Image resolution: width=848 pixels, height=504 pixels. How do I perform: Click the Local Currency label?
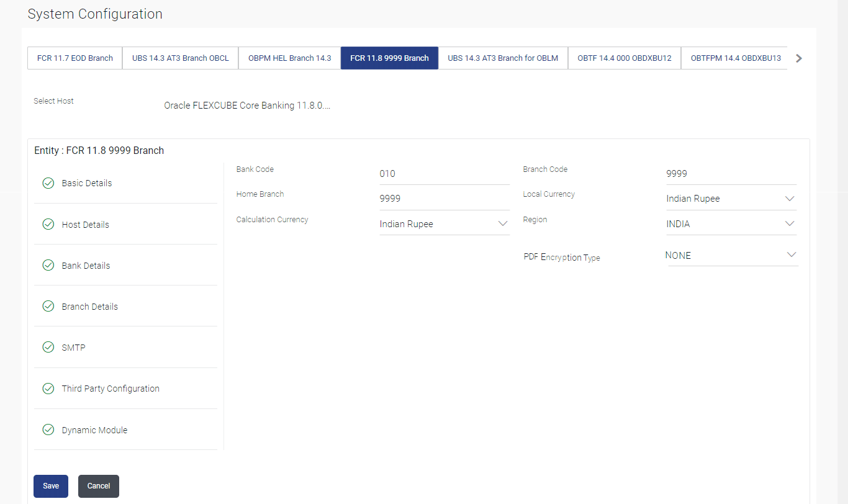549,194
